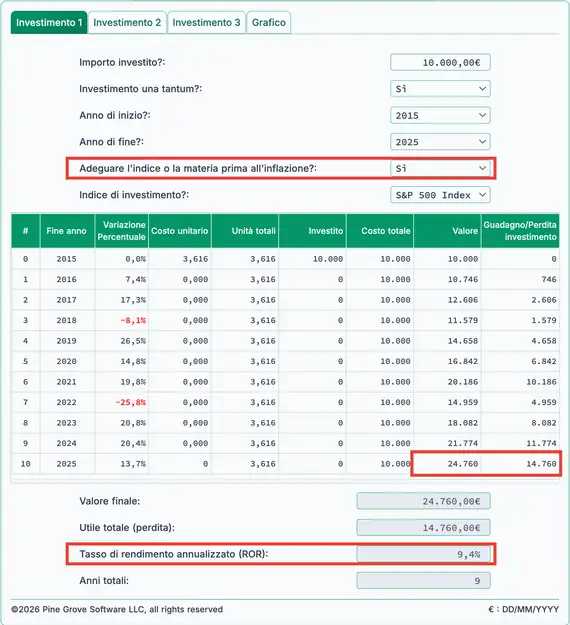This screenshot has width=570, height=625.
Task: Open the Investimento 3 tab
Action: pyautogui.click(x=206, y=22)
